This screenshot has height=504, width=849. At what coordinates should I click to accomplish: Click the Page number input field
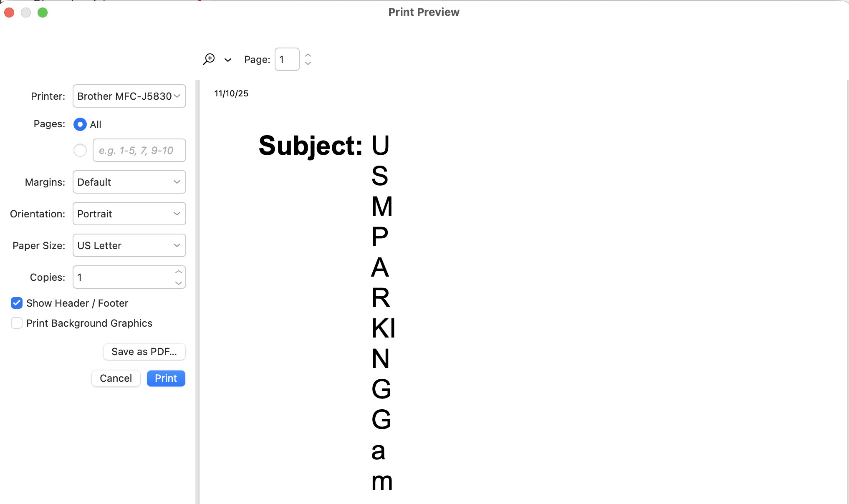pyautogui.click(x=287, y=60)
